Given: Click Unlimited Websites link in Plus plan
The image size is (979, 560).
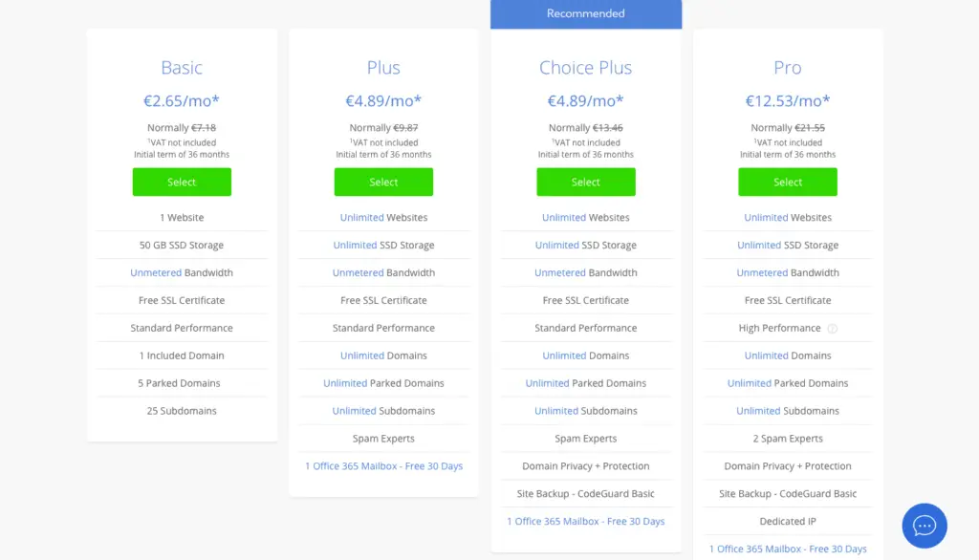Looking at the screenshot, I should pyautogui.click(x=383, y=217).
